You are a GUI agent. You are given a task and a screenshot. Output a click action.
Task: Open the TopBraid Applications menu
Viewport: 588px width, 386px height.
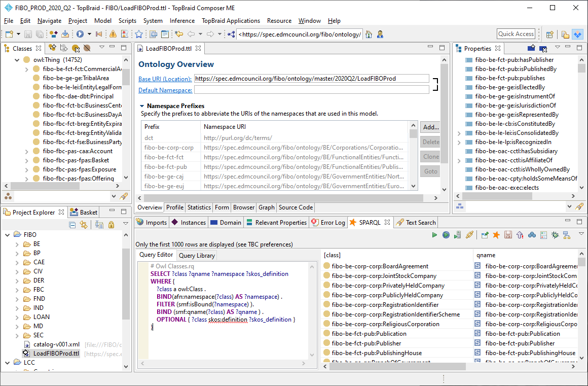pos(231,21)
